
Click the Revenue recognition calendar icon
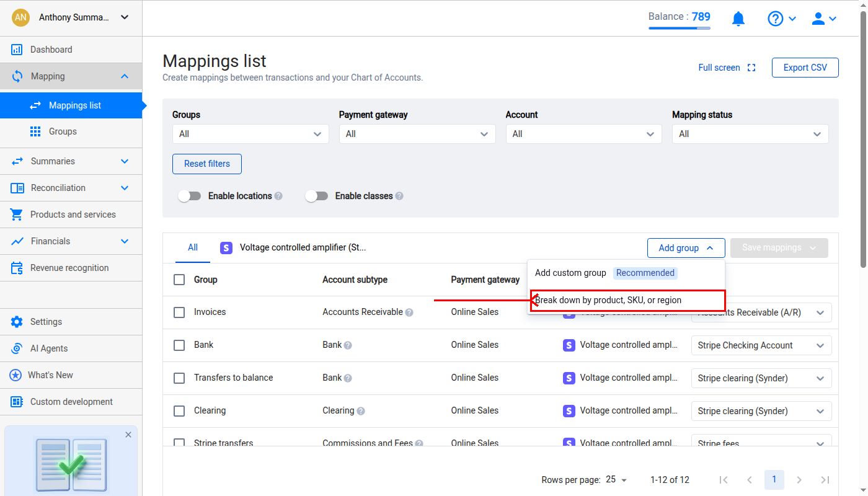coord(17,268)
